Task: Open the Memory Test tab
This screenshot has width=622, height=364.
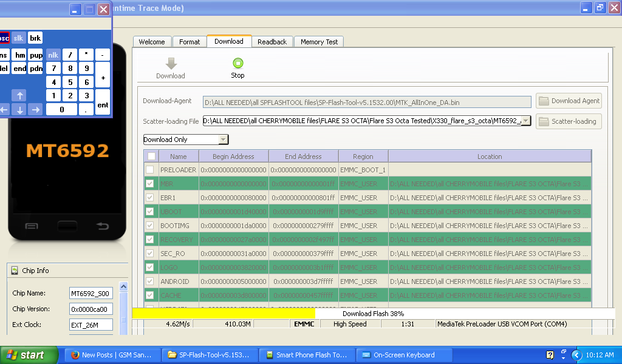Action: pyautogui.click(x=319, y=42)
